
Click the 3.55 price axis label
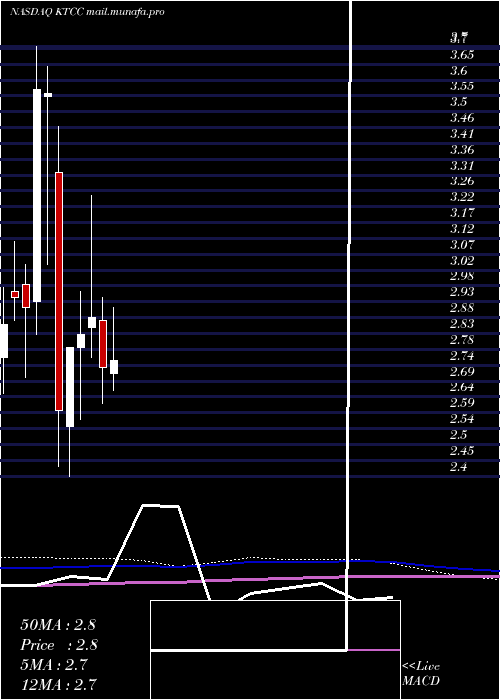(462, 86)
